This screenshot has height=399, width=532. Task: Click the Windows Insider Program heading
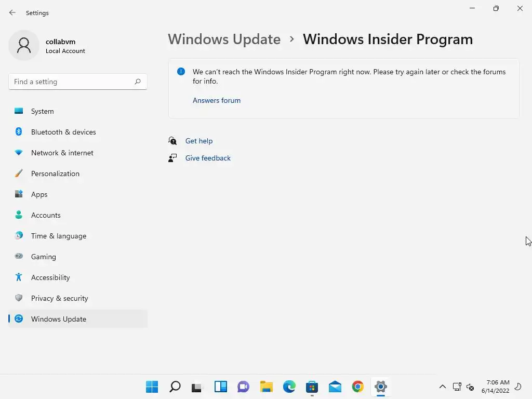coord(388,39)
